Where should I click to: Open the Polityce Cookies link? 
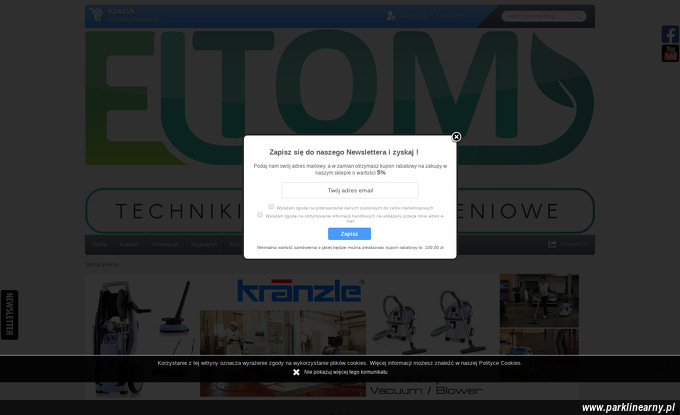coord(500,363)
